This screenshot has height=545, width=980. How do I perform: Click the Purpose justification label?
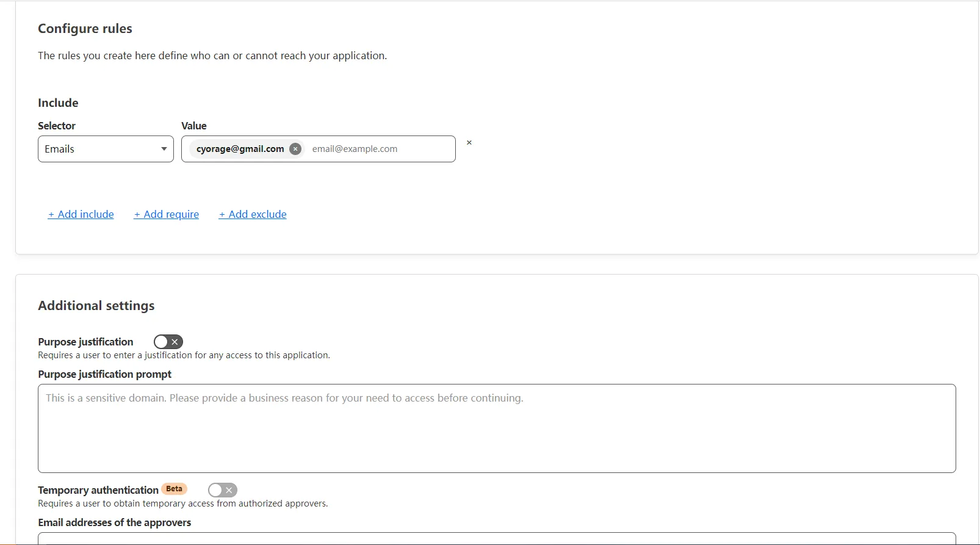(x=85, y=342)
